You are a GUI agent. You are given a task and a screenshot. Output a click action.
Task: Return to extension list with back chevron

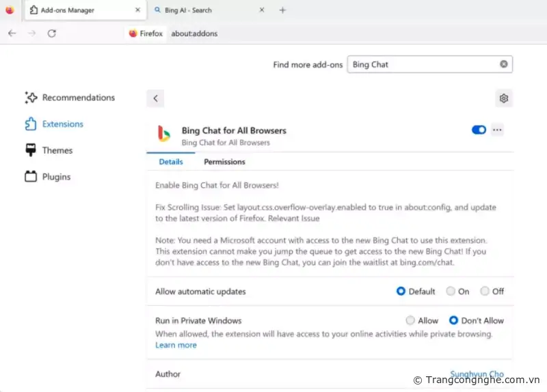[x=155, y=98]
